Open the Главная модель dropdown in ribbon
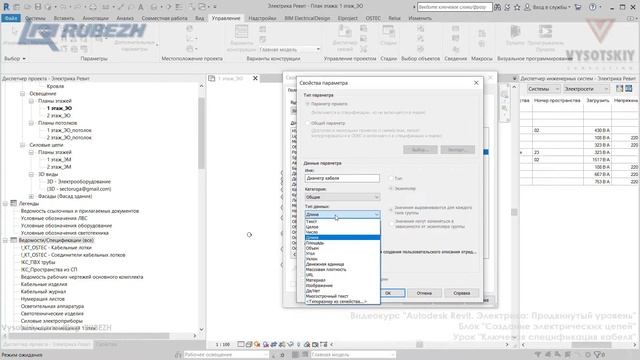The width and height of the screenshot is (640, 360). click(289, 49)
